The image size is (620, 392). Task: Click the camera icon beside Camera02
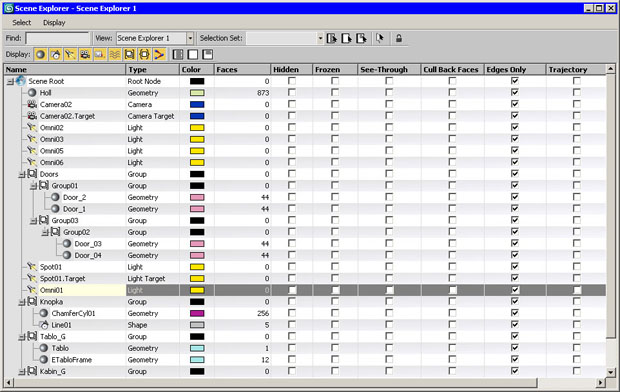pyautogui.click(x=32, y=104)
